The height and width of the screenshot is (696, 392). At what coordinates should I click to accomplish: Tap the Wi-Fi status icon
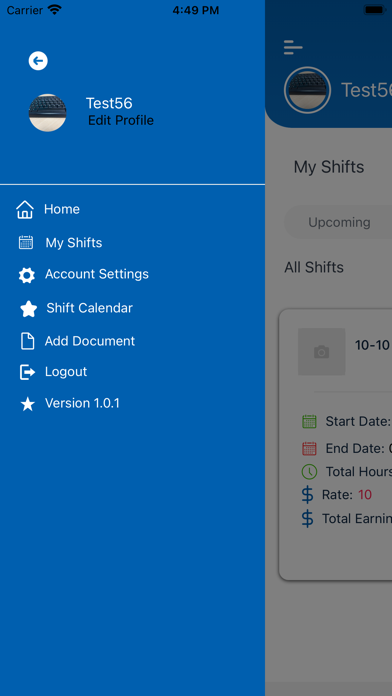tap(55, 10)
